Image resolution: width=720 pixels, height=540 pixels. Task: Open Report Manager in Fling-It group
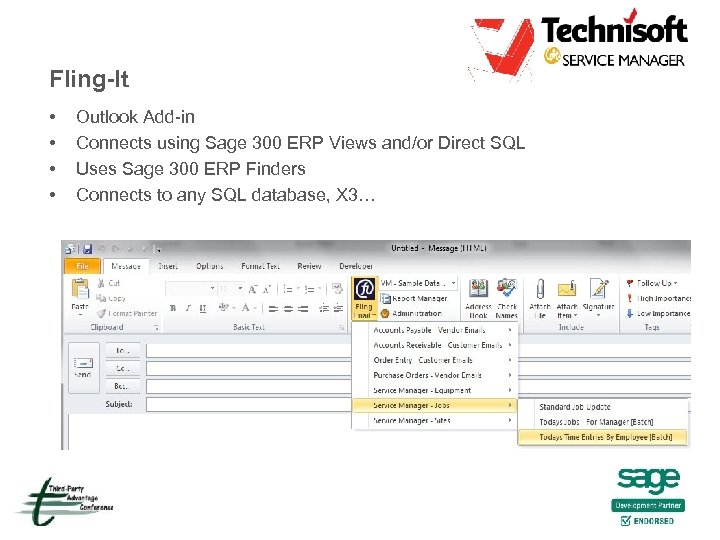click(x=414, y=298)
